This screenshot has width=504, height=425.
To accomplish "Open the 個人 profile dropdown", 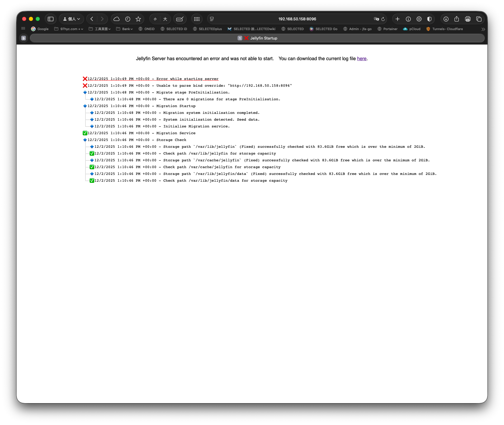I will pyautogui.click(x=72, y=19).
